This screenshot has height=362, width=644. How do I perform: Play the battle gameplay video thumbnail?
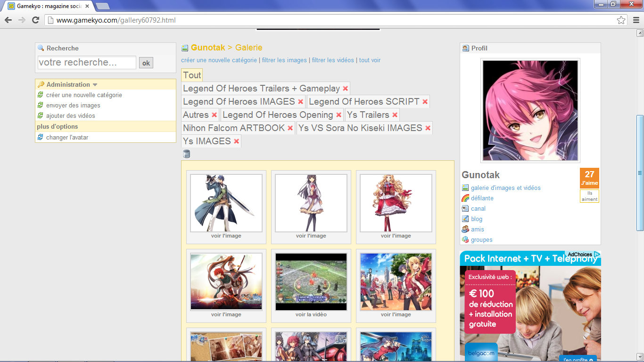(311, 282)
